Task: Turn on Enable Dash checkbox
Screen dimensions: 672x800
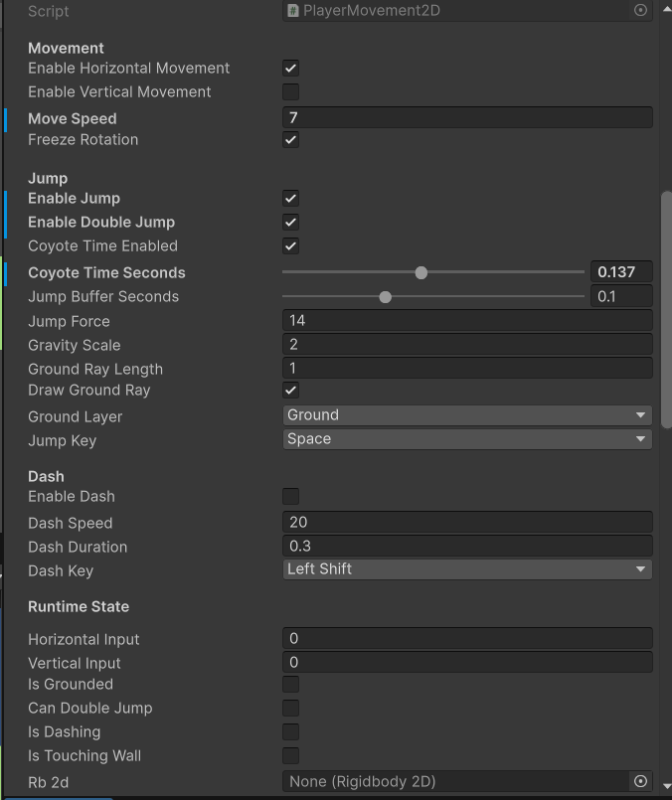Action: pos(290,497)
